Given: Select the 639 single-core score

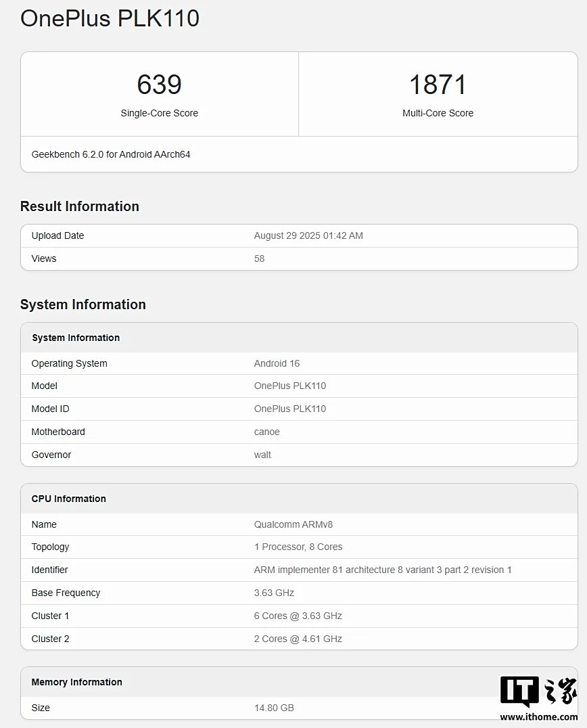Looking at the screenshot, I should (x=159, y=85).
